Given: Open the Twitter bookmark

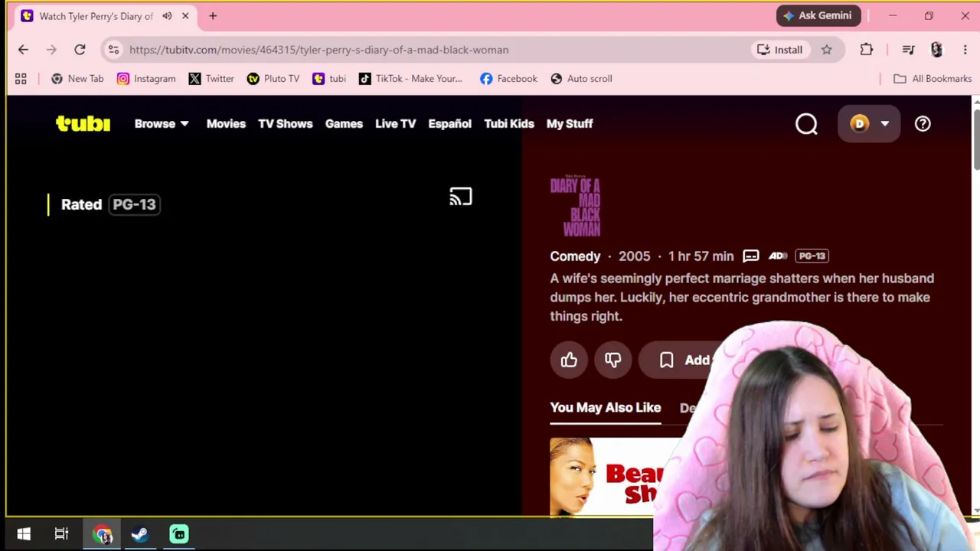Looking at the screenshot, I should [x=211, y=79].
